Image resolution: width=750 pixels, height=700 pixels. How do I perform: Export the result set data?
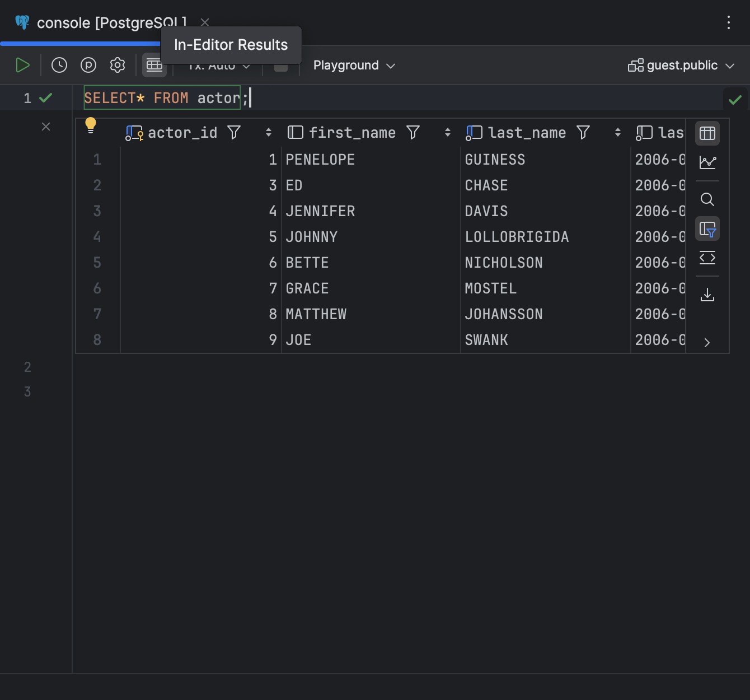pos(707,295)
